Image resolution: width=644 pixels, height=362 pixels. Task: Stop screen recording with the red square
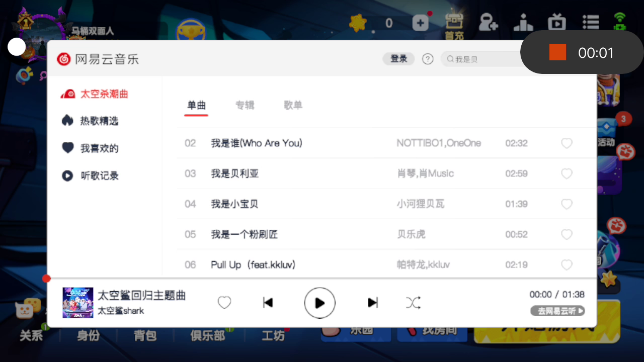tap(557, 52)
